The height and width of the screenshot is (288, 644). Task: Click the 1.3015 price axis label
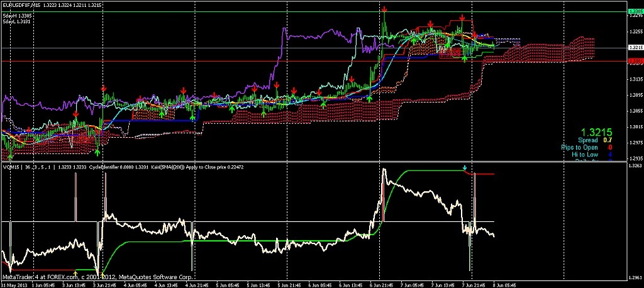pos(635,126)
